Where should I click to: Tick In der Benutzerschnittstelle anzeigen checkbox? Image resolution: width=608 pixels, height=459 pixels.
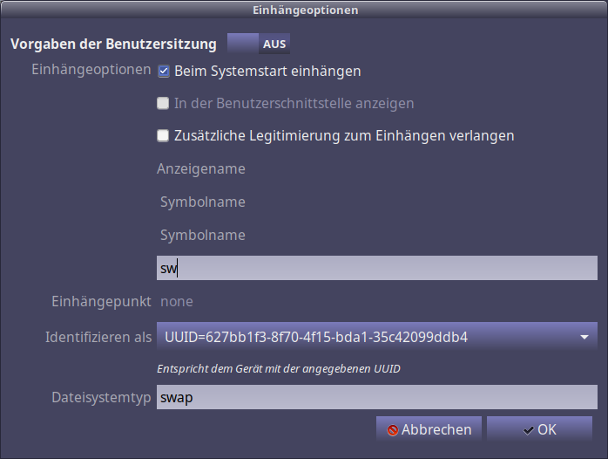point(164,103)
